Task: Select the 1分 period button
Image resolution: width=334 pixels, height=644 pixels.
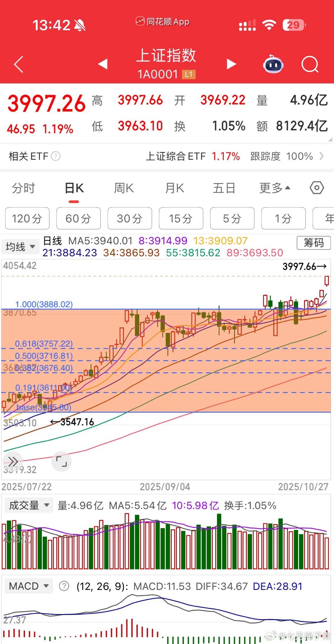Action: [x=283, y=218]
